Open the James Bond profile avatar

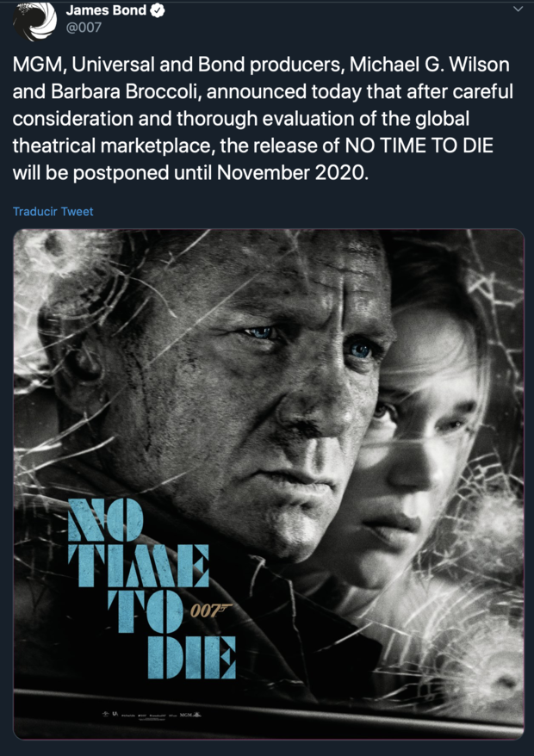tap(36, 22)
